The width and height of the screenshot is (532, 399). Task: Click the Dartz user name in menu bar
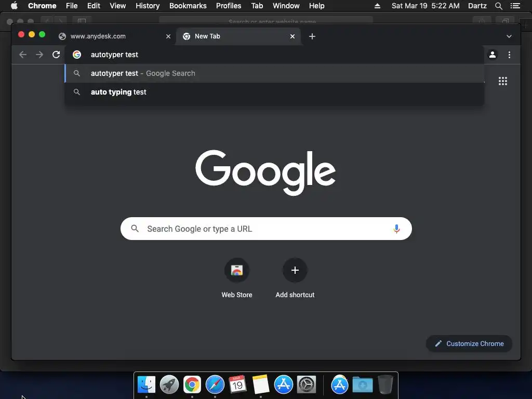tap(477, 6)
